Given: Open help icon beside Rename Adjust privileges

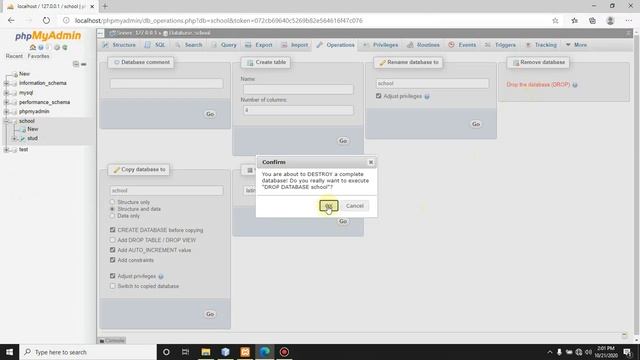Looking at the screenshot, I should (x=427, y=96).
